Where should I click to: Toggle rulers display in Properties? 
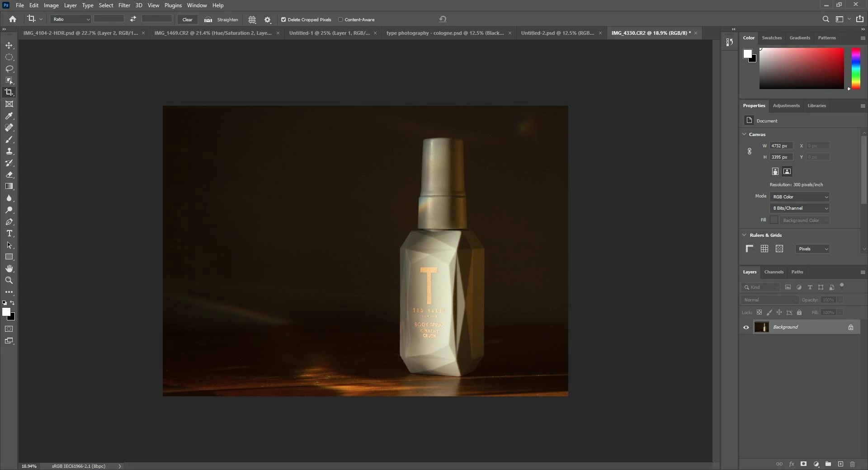pos(749,249)
